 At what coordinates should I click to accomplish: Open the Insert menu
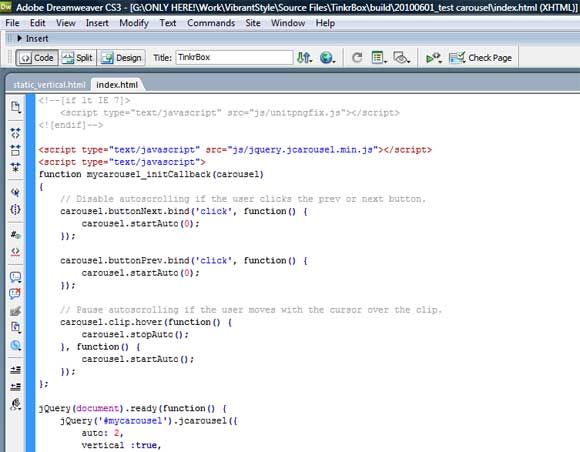click(97, 23)
